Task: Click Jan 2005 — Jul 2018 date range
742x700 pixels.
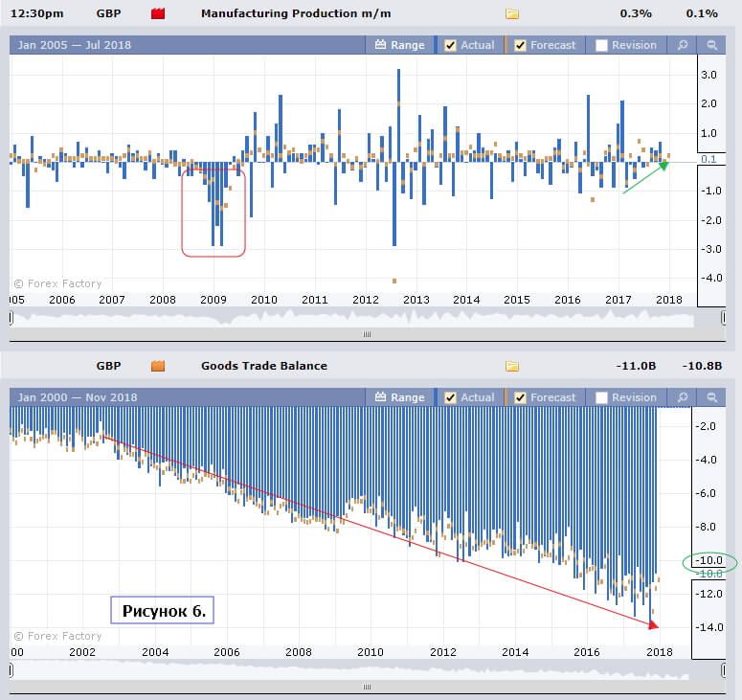Action: pyautogui.click(x=75, y=45)
